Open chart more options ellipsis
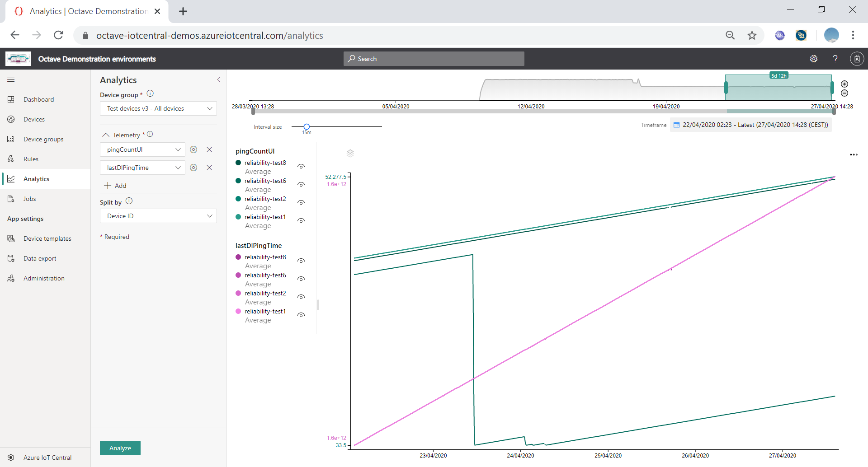This screenshot has width=868, height=467. (x=854, y=154)
